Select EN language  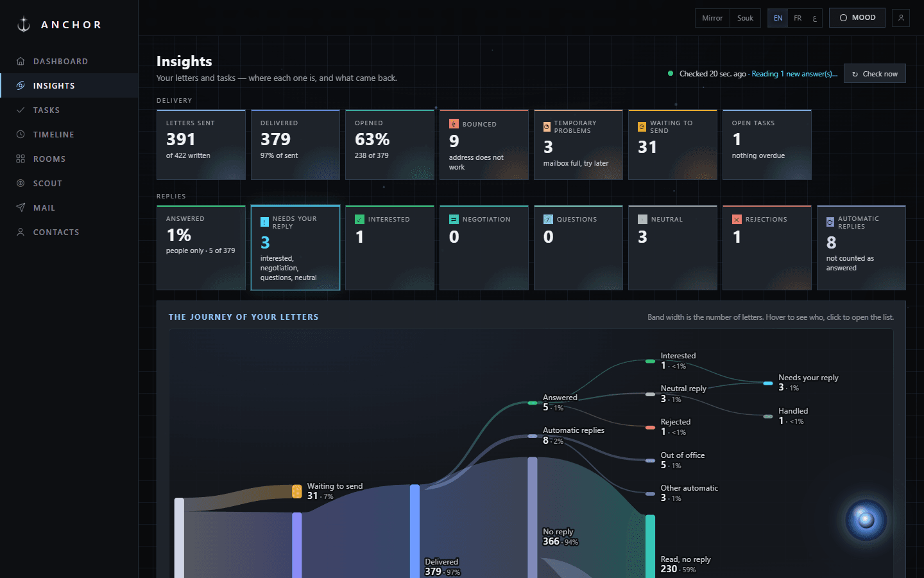(778, 18)
